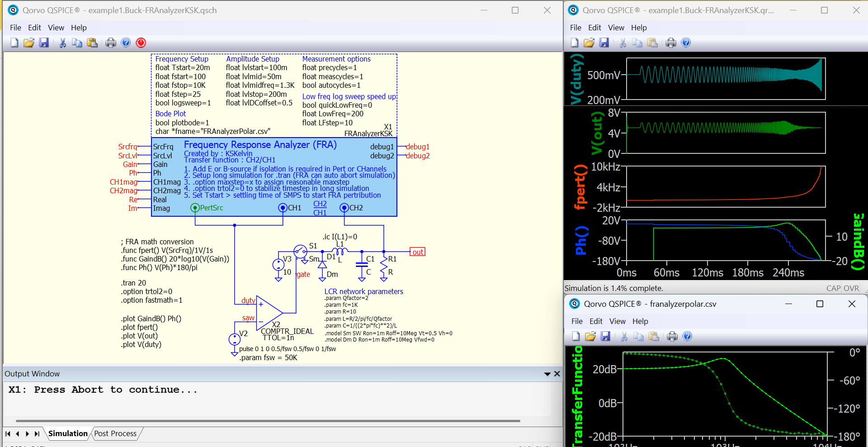Click Paste icon in schematic window toolbar
Image resolution: width=868 pixels, height=447 pixels.
click(x=92, y=43)
